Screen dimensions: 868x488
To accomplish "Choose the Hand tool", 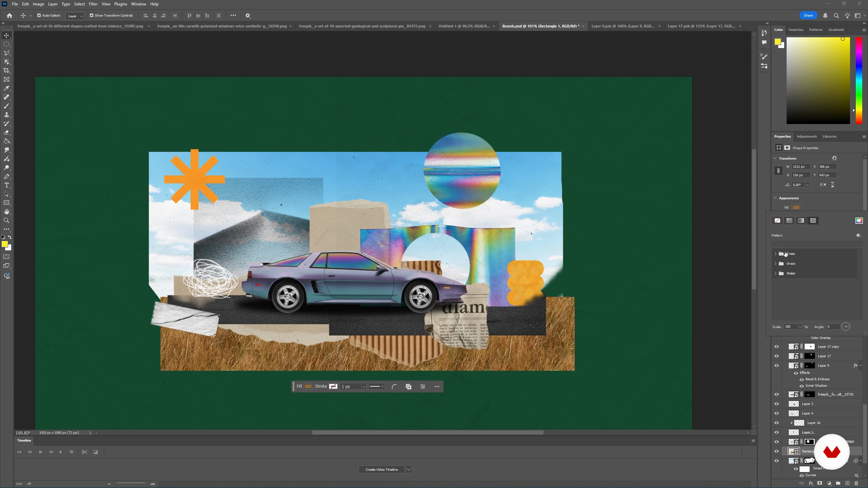I will tap(6, 212).
